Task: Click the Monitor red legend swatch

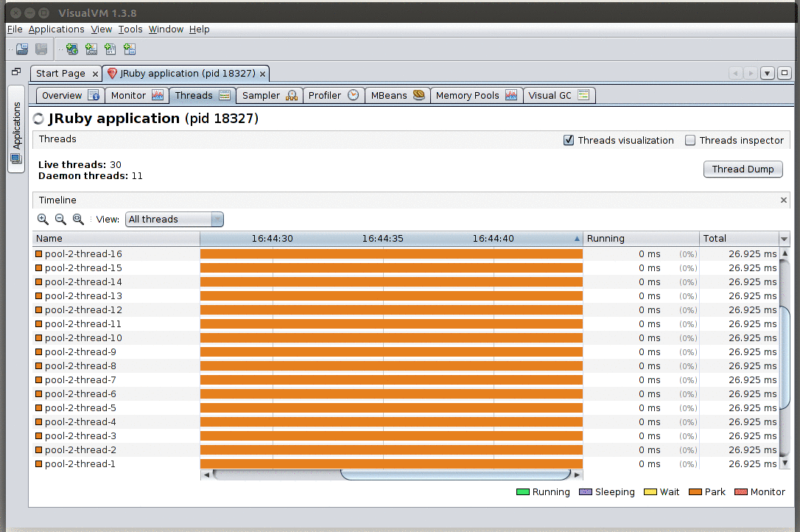Action: [741, 492]
